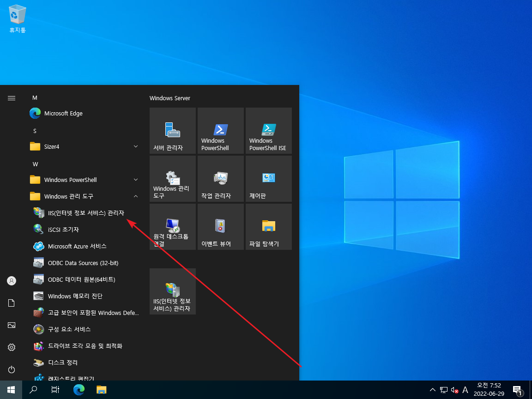Launch 드라이브 조각 모음 및 최적화
Image resolution: width=532 pixels, height=399 pixels.
(x=85, y=346)
